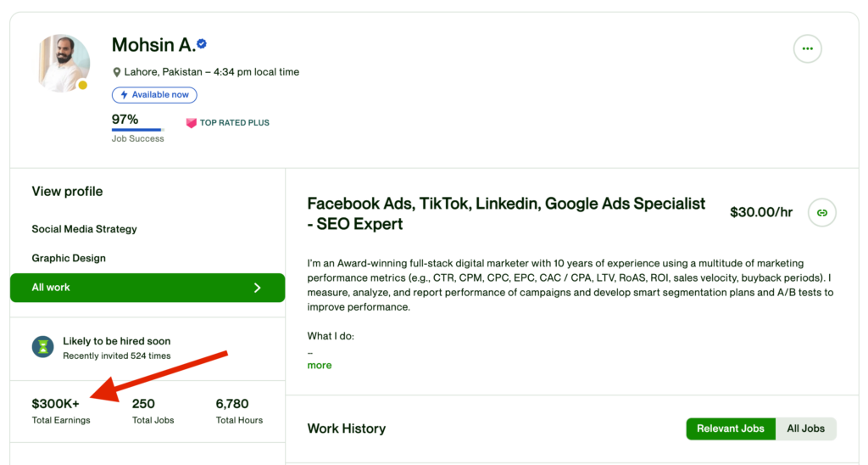
Task: Select Social Media Strategy profile
Action: click(84, 229)
